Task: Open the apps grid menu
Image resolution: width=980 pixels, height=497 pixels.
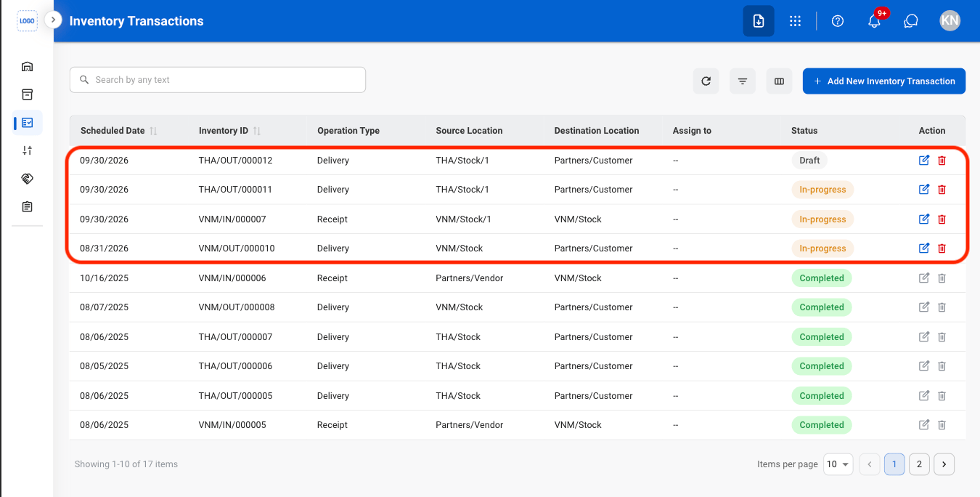Action: (795, 21)
